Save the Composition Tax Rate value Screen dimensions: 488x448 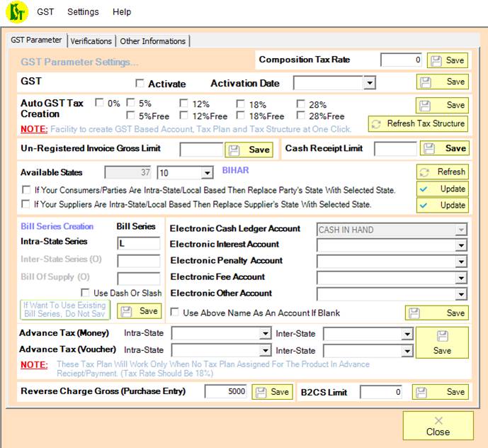(x=448, y=60)
